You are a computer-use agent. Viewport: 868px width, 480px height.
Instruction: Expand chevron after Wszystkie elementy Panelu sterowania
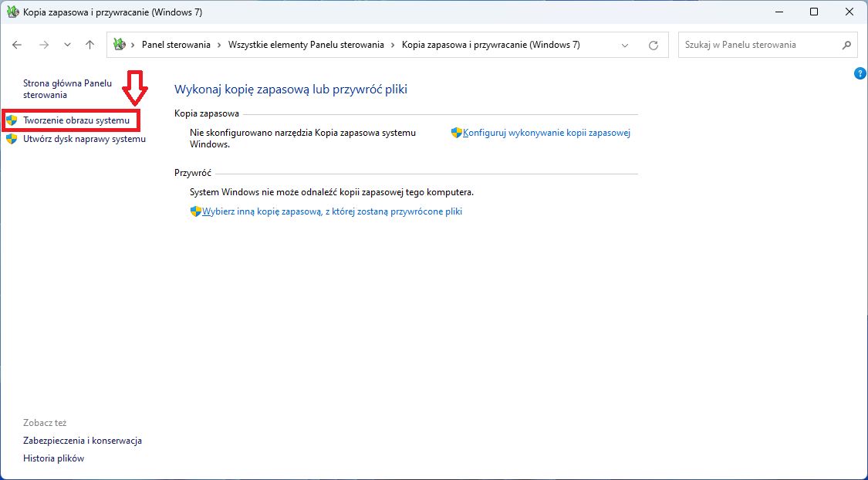tap(393, 45)
